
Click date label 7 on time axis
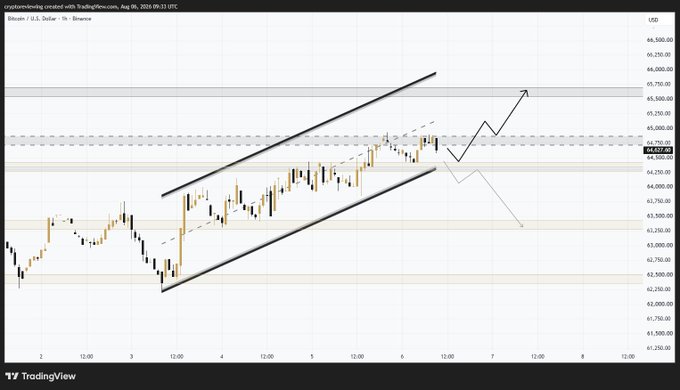[492, 357]
